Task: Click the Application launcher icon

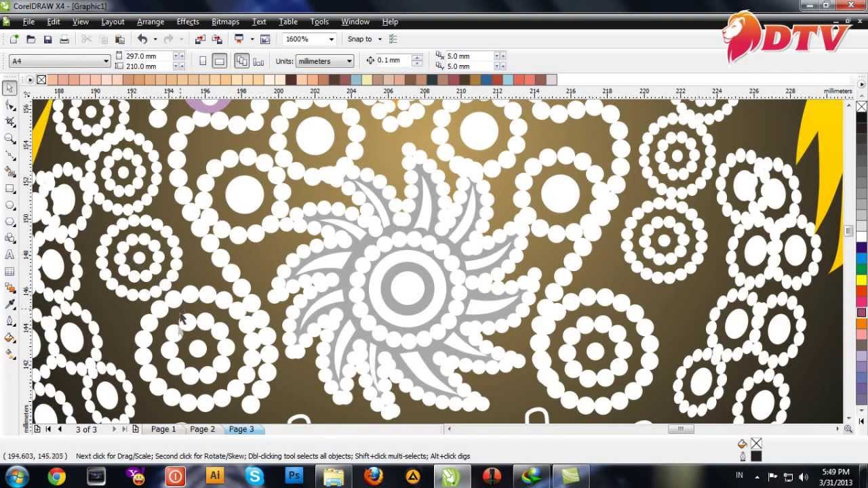Action: [239, 39]
